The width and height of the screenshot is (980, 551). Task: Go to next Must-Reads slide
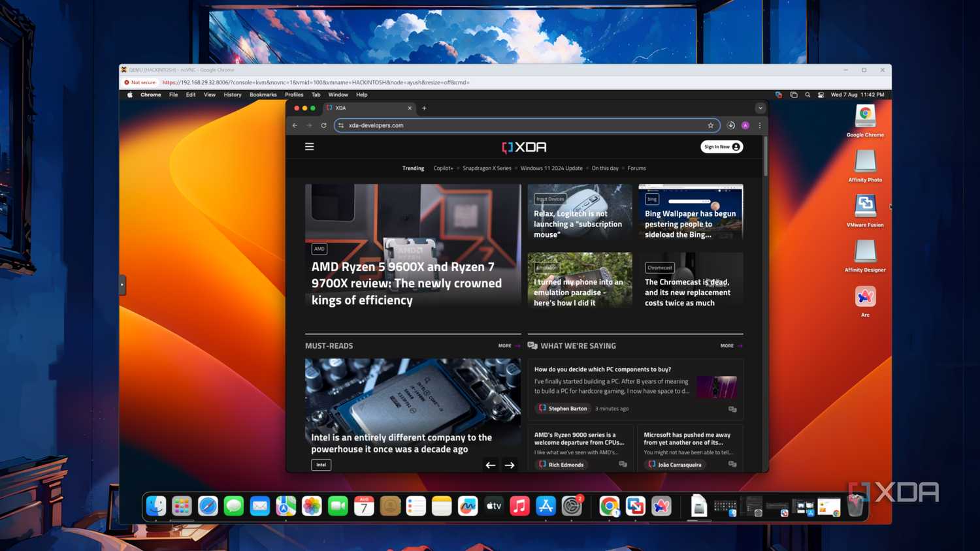pos(510,465)
